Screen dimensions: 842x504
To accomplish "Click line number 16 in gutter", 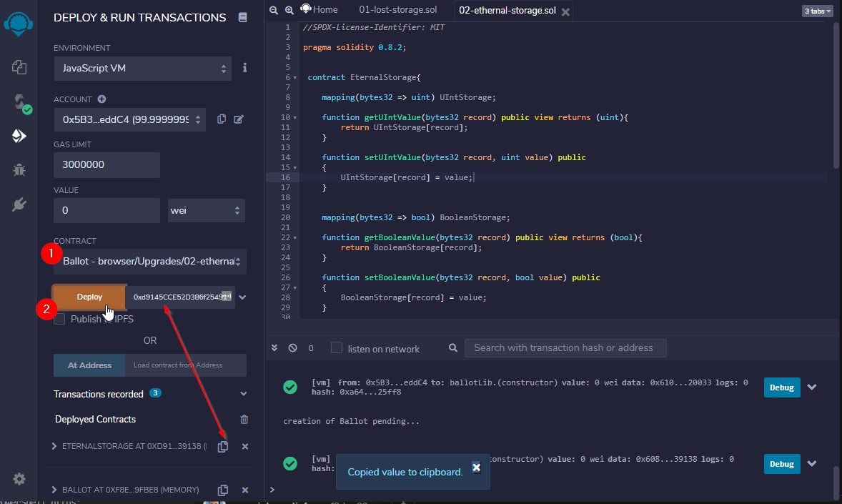I will pos(285,177).
